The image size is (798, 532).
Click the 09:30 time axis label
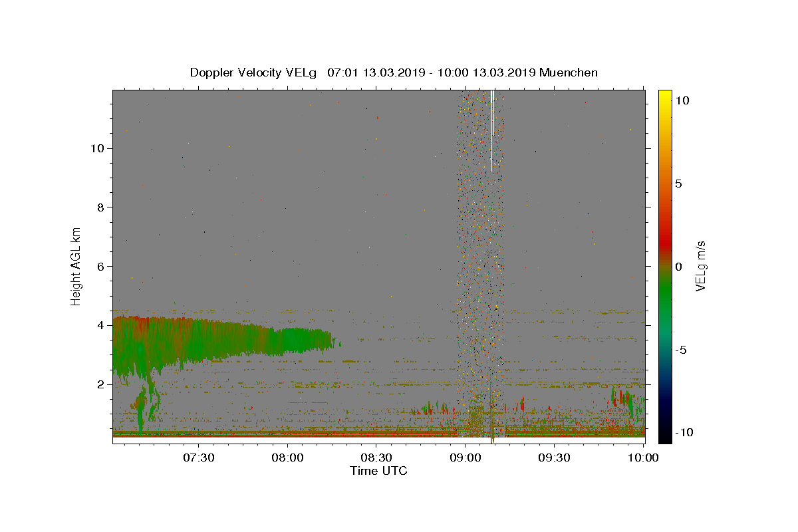[554, 458]
